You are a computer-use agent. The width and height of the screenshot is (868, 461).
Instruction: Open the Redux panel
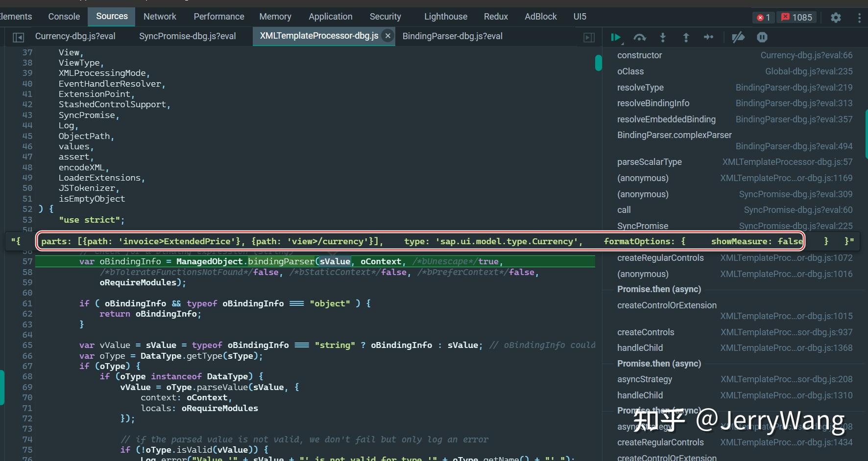pyautogui.click(x=496, y=17)
